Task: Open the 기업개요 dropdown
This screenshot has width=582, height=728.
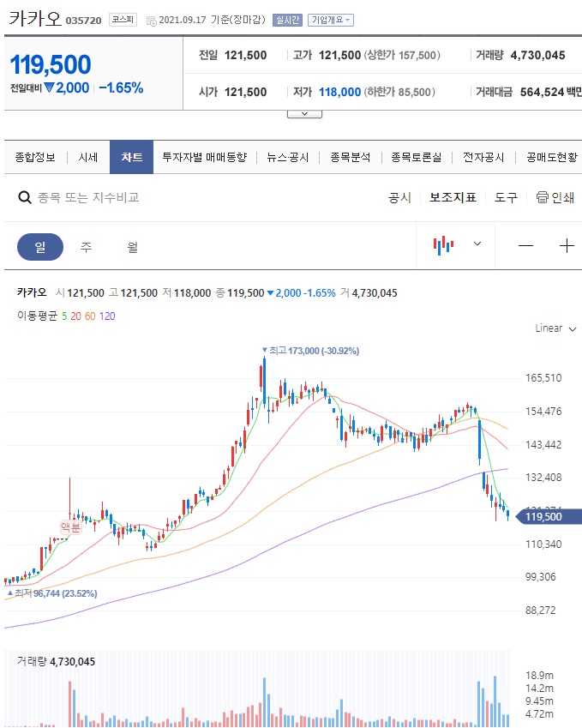Action: (x=331, y=20)
